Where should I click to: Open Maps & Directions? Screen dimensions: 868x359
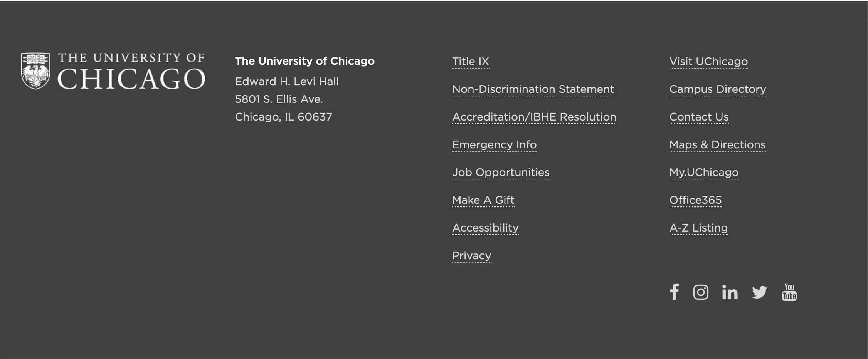point(718,144)
